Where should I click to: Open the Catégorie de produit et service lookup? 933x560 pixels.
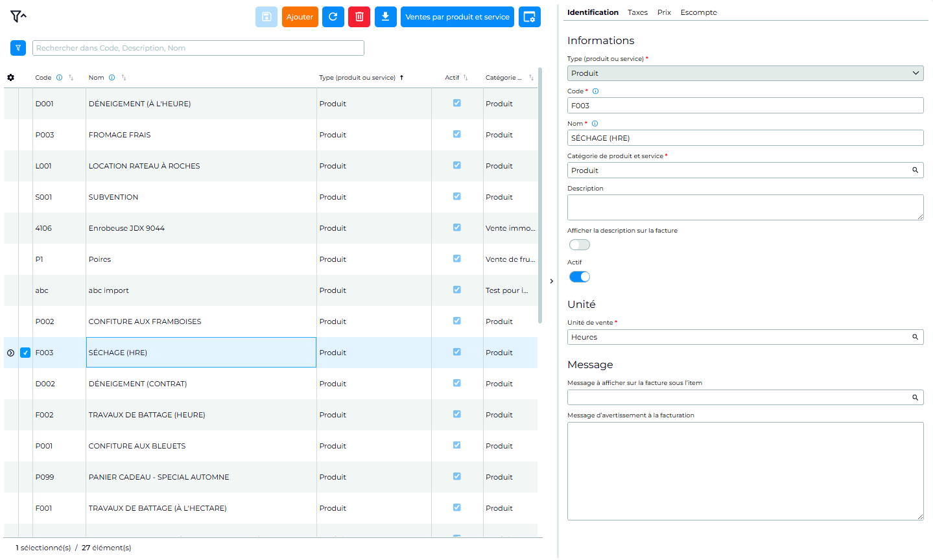915,170
